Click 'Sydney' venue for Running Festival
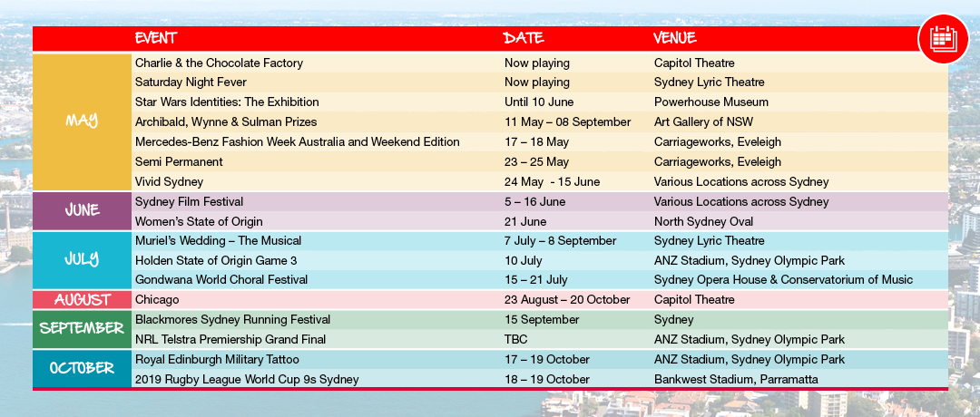The width and height of the screenshot is (980, 417). tap(673, 320)
